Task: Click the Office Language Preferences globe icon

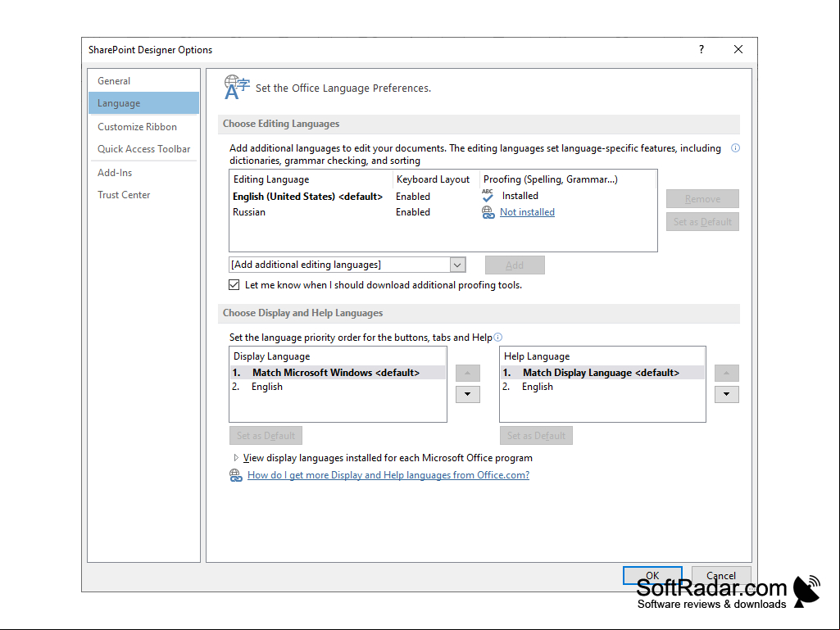Action: (x=236, y=88)
